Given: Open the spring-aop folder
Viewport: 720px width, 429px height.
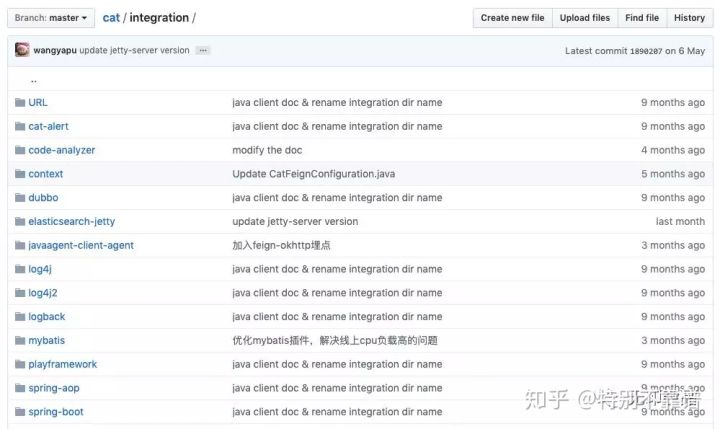Looking at the screenshot, I should pyautogui.click(x=54, y=388).
